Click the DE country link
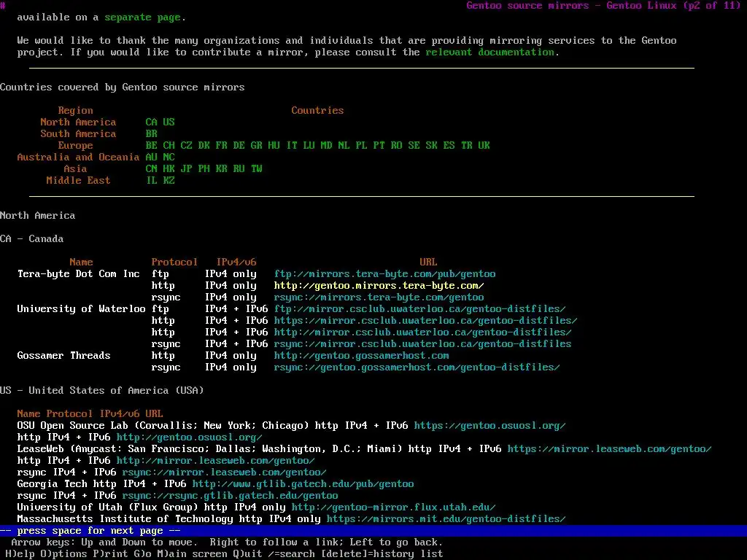Image resolution: width=747 pixels, height=560 pixels. pyautogui.click(x=239, y=146)
